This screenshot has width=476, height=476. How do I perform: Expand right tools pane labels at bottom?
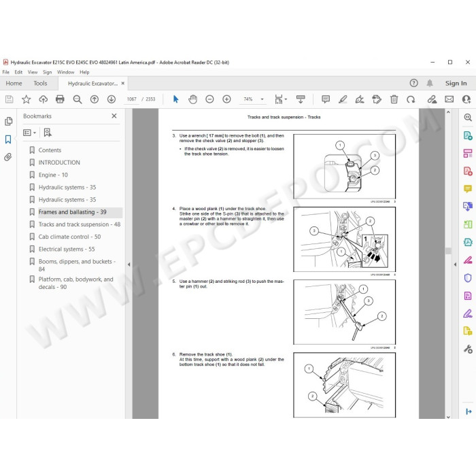pos(469,411)
